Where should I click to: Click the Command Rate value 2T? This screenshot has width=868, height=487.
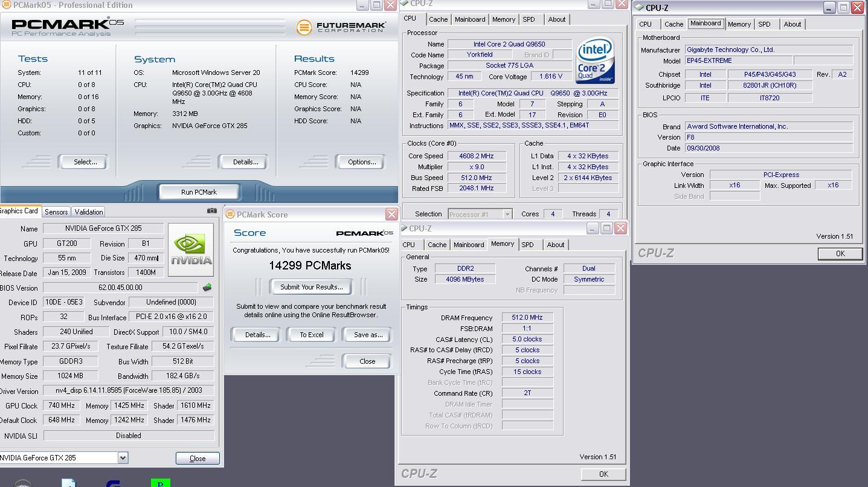(527, 393)
